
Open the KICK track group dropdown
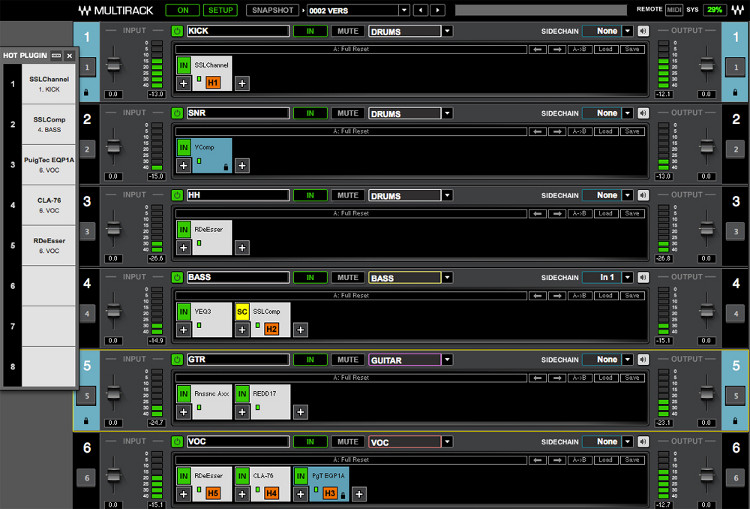[447, 31]
